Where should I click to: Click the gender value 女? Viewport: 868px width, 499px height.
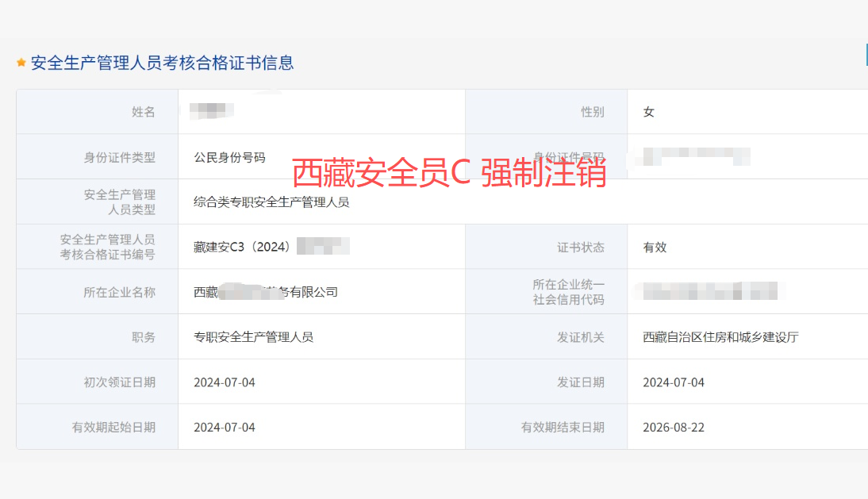tap(648, 112)
